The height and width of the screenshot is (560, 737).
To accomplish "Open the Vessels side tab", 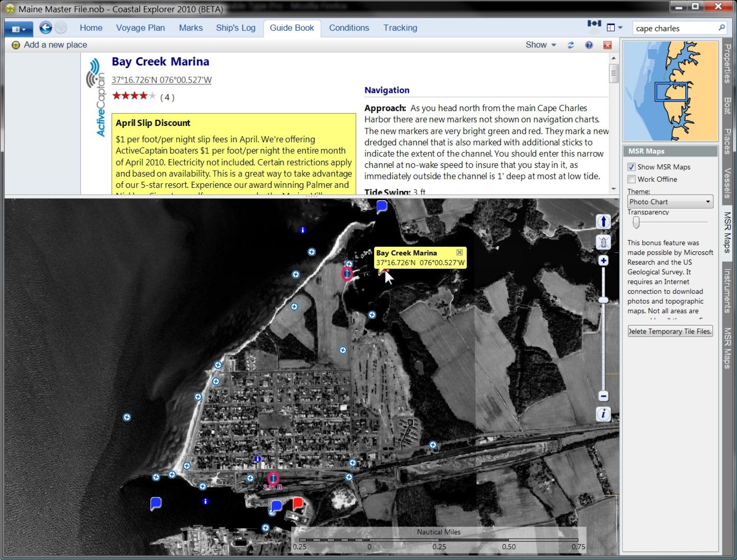I will point(728,183).
